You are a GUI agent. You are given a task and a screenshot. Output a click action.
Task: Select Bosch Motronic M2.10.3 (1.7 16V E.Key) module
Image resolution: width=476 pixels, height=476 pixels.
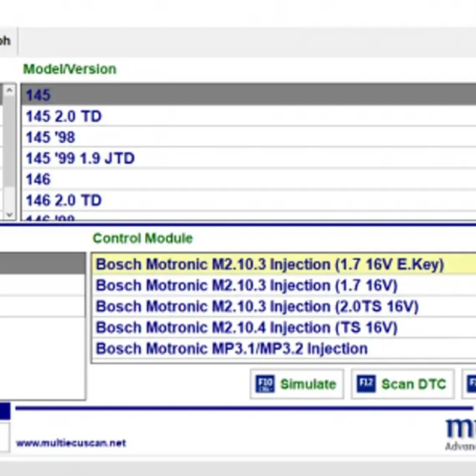284,264
